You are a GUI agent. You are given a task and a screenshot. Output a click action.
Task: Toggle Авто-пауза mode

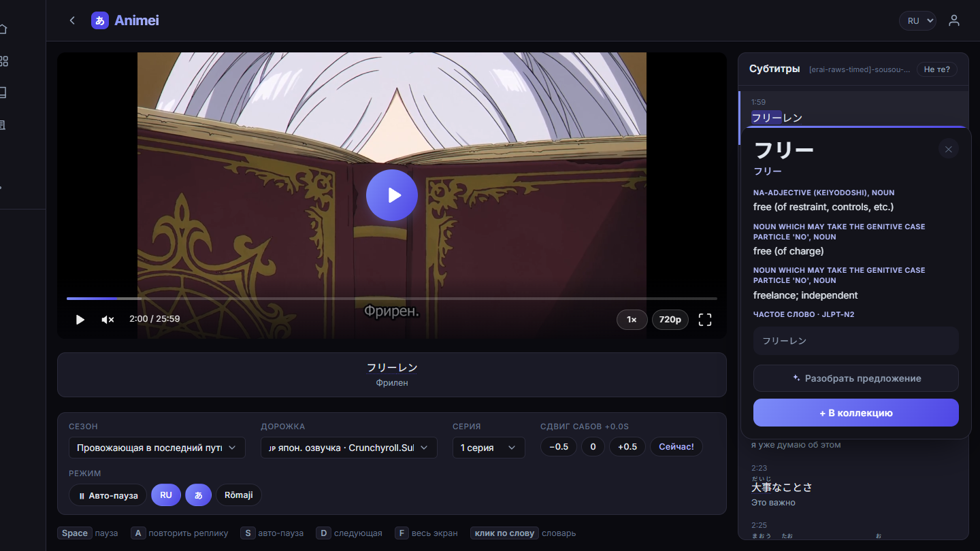click(108, 495)
